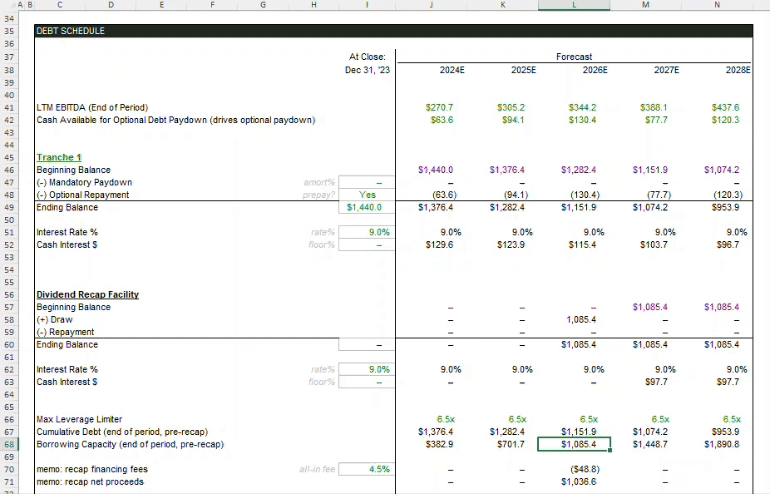The width and height of the screenshot is (770, 494).
Task: Click the 2026E borrowing capacity cell $1,085.4
Action: (x=574, y=443)
